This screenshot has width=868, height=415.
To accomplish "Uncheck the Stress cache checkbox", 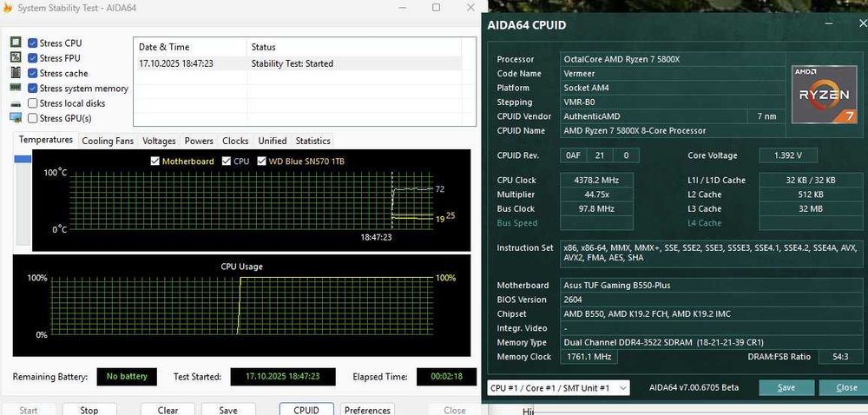I will (x=33, y=73).
